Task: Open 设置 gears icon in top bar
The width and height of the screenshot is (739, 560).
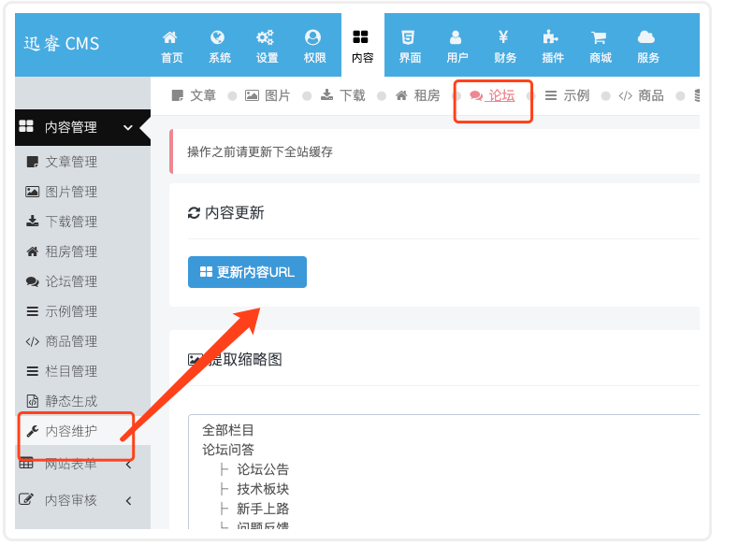Action: [x=266, y=38]
